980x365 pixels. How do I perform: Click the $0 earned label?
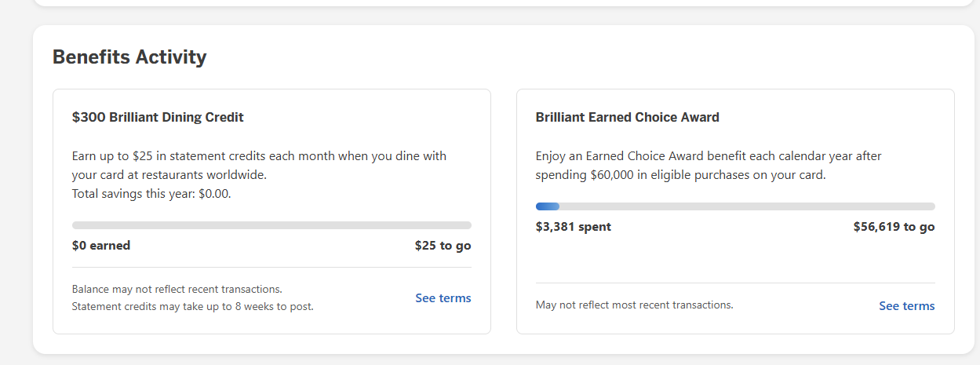pos(101,246)
